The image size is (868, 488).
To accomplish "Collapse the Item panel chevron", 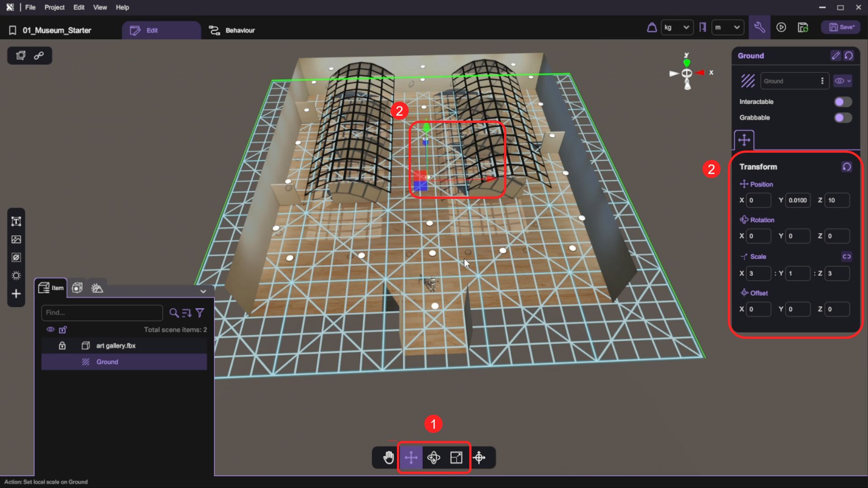I will coord(203,291).
